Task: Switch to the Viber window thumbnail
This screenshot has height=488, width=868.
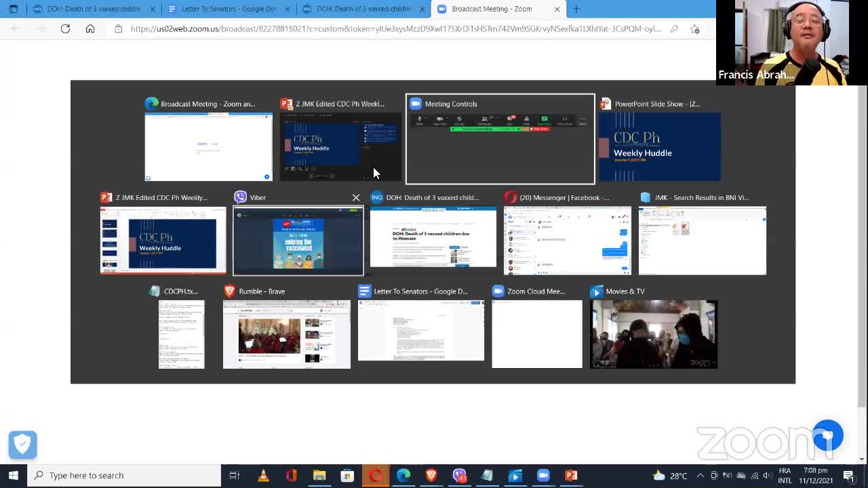Action: click(298, 240)
